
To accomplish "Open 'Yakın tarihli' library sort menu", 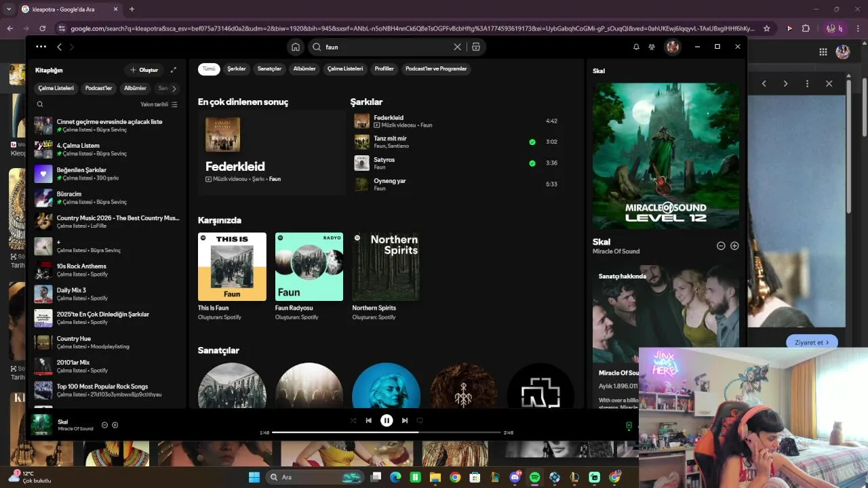I will [x=159, y=104].
